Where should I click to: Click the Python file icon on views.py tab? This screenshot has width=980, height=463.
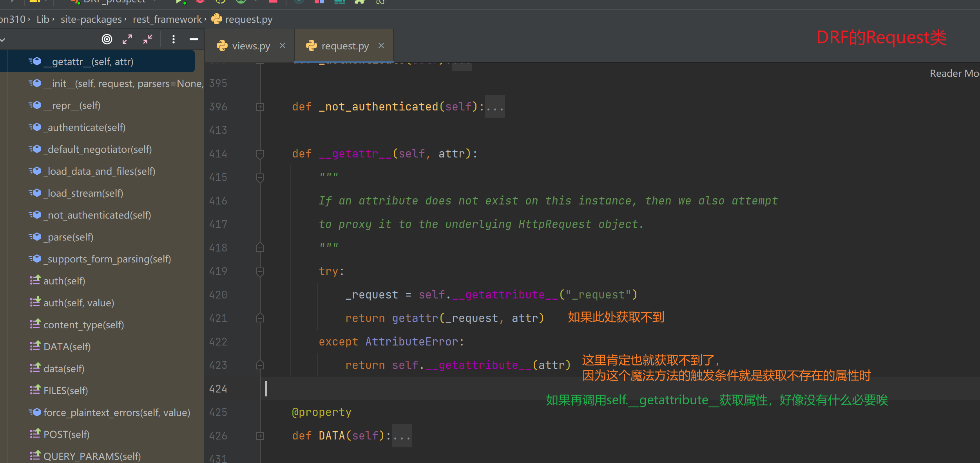[x=222, y=46]
